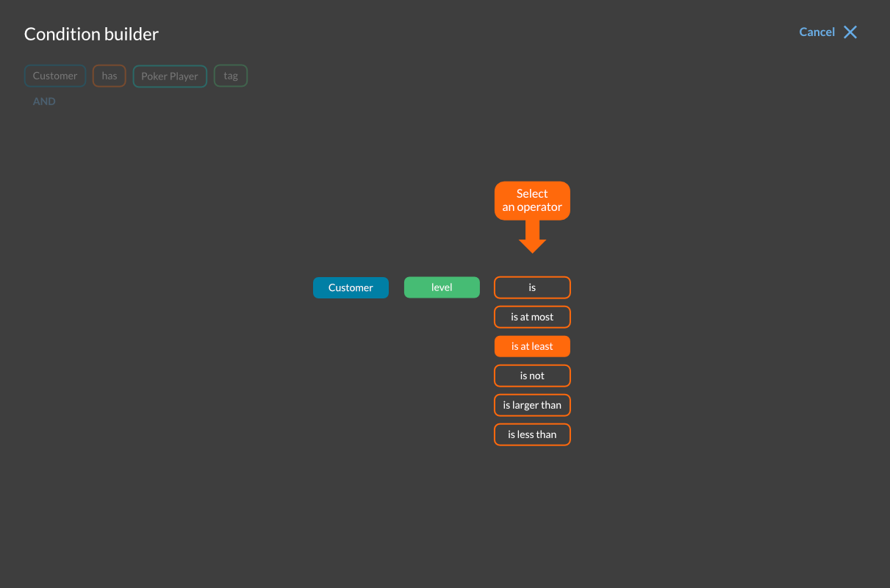
Task: Click the dimmed 'tag' chip
Action: (x=231, y=76)
